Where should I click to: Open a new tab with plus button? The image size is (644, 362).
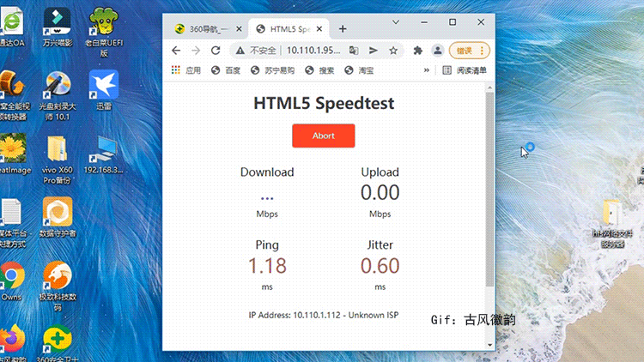pos(343,29)
